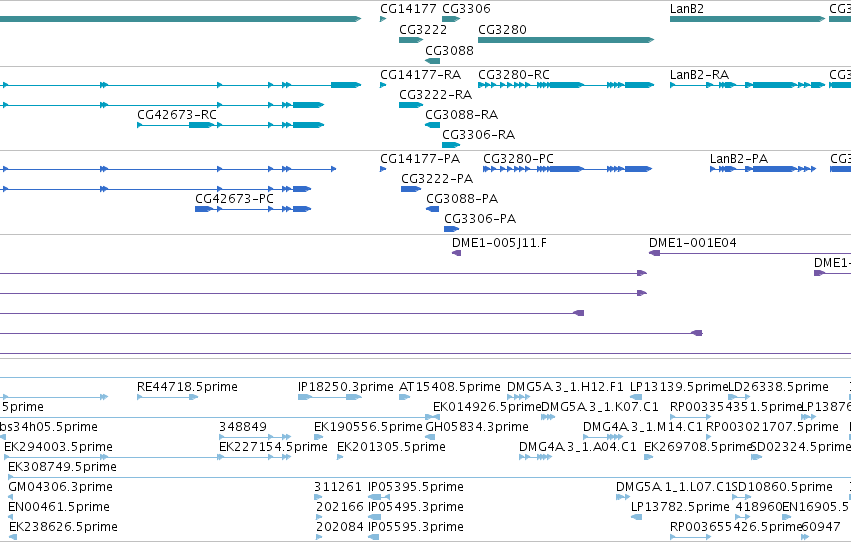Click the 311261 EST label
The width and height of the screenshot is (851, 542).
(338, 487)
